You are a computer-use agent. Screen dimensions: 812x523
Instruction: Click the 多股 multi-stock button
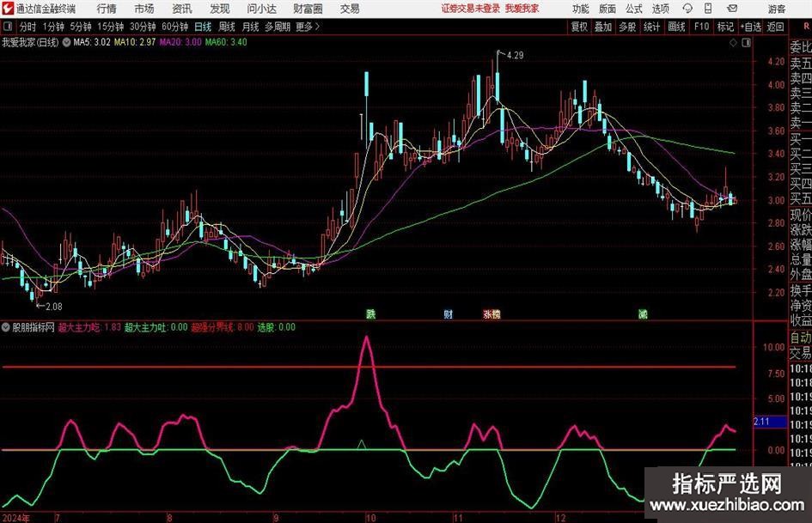[627, 27]
